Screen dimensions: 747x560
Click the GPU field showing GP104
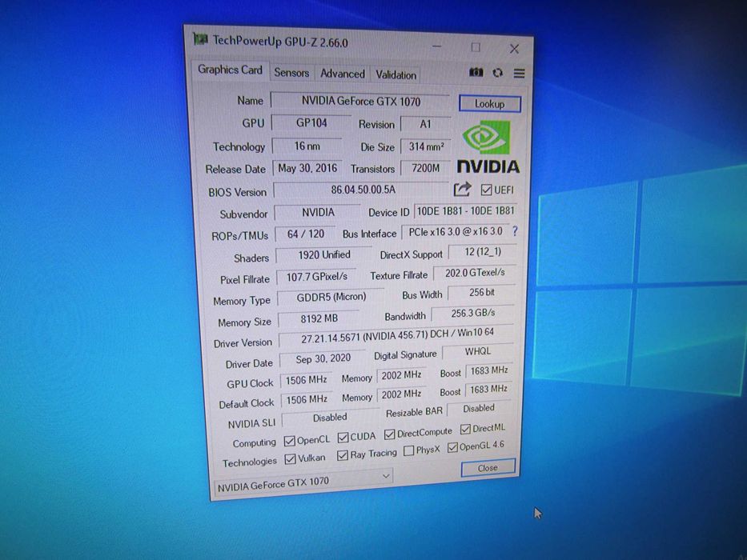pos(311,123)
